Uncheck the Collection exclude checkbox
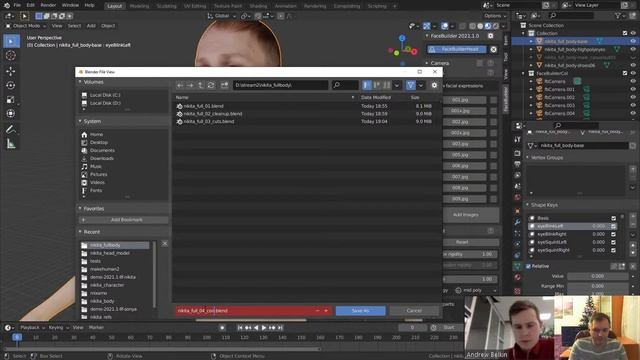Image resolution: width=640 pixels, height=360 pixels. point(625,33)
